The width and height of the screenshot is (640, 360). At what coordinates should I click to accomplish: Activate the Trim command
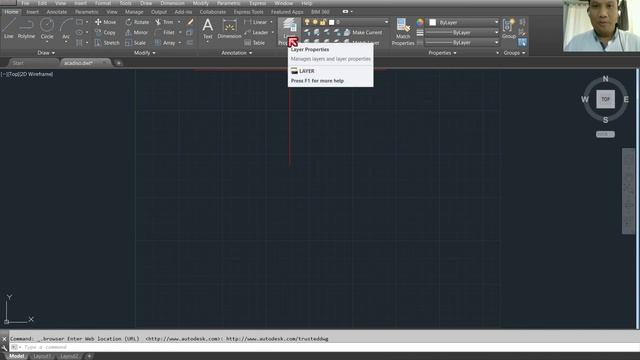point(164,22)
